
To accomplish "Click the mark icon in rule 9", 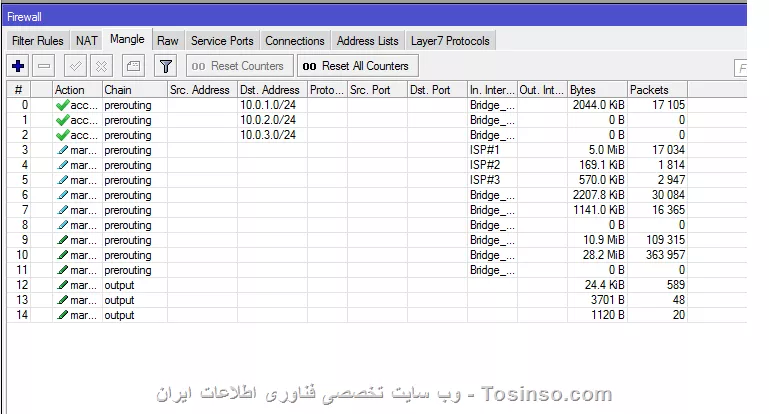I will 62,240.
